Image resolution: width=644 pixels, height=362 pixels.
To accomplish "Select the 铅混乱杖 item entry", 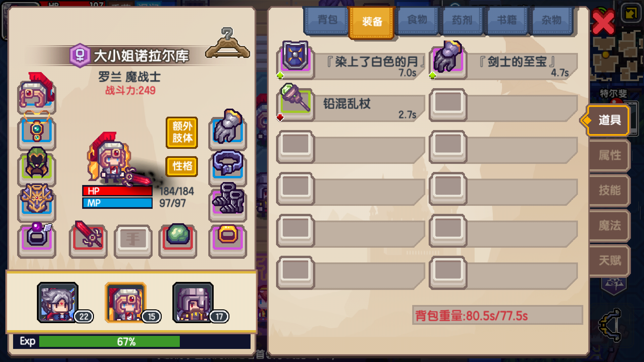I will [350, 105].
